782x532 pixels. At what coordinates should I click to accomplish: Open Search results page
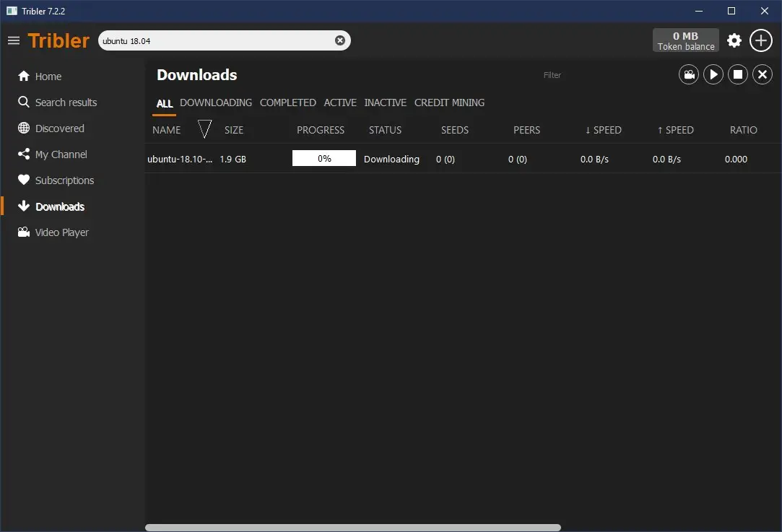point(66,103)
